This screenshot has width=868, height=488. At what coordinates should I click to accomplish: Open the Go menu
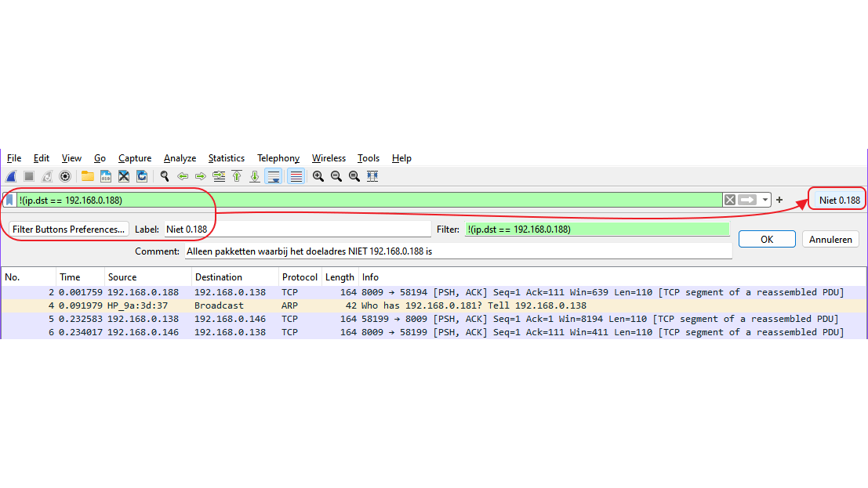100,158
